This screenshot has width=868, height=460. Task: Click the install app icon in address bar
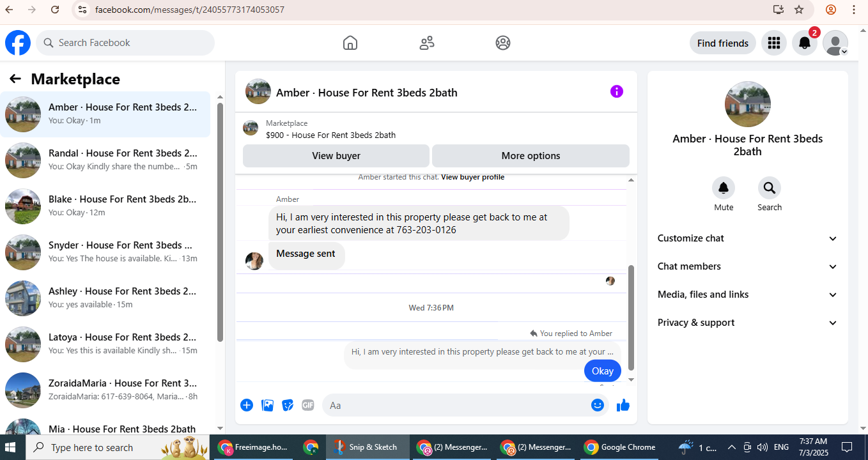coord(778,10)
